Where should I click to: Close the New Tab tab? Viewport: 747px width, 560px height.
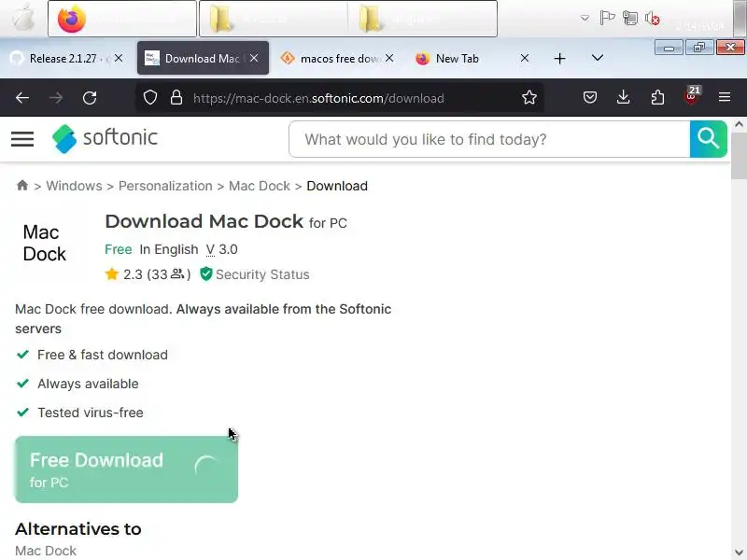(x=525, y=58)
